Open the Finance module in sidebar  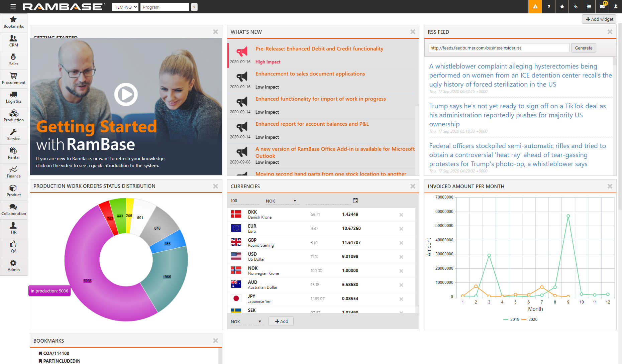[14, 172]
